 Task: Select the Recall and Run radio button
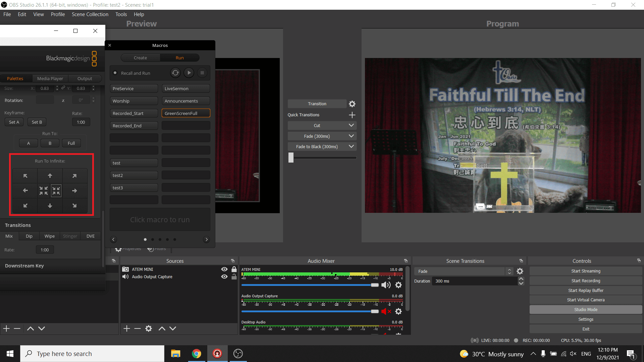tap(115, 73)
